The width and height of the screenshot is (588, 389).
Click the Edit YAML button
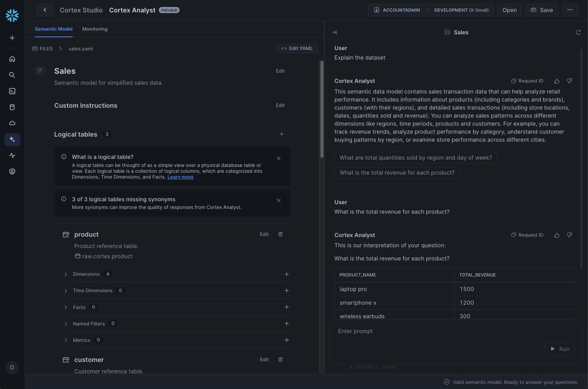(x=297, y=49)
